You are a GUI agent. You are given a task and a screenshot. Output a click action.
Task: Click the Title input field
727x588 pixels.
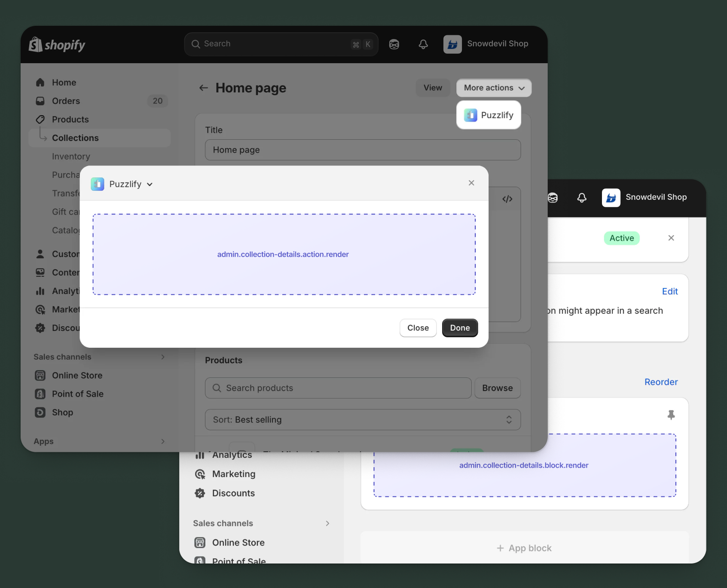click(363, 150)
